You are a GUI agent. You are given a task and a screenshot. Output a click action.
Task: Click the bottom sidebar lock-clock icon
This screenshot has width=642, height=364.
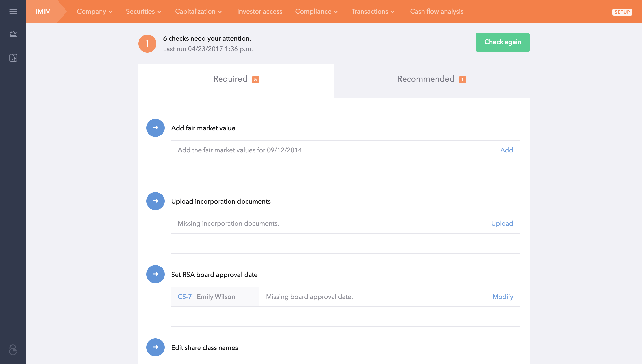point(13,350)
